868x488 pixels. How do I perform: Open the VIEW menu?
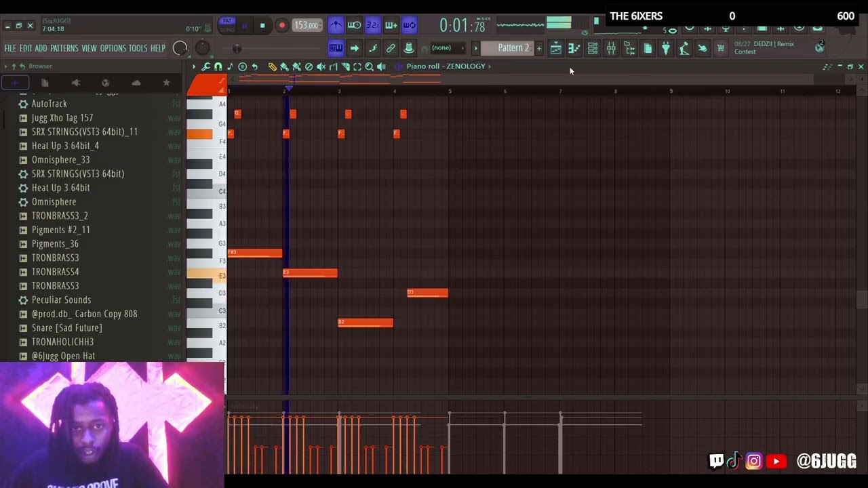click(x=89, y=48)
